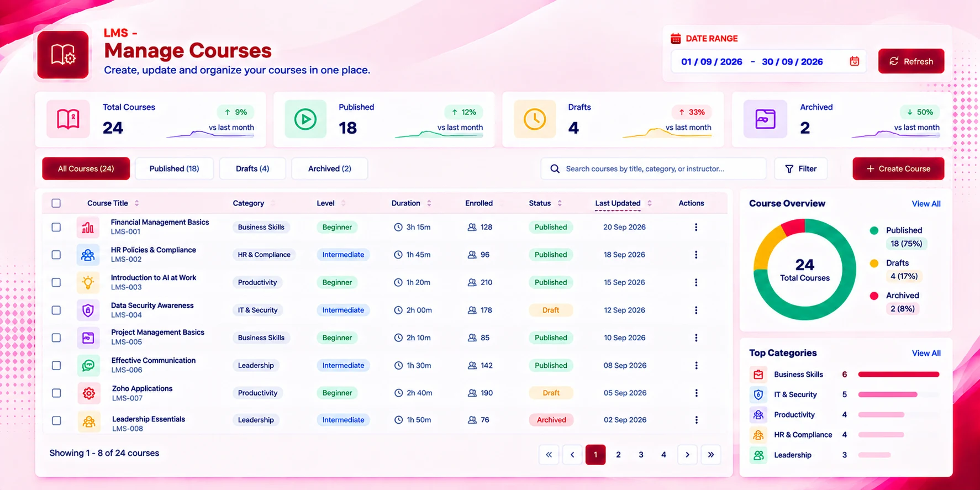Sort by Last Updated column arrows
980x490 pixels.
click(650, 203)
